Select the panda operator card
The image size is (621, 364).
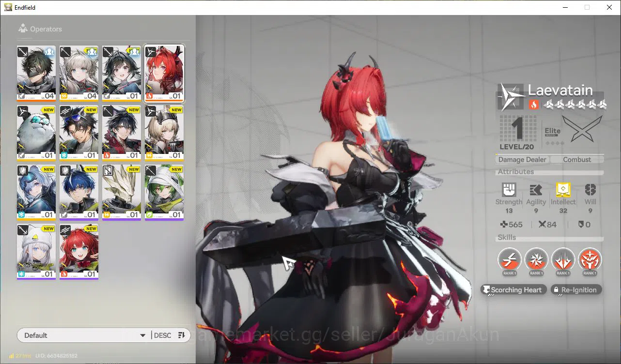click(36, 133)
